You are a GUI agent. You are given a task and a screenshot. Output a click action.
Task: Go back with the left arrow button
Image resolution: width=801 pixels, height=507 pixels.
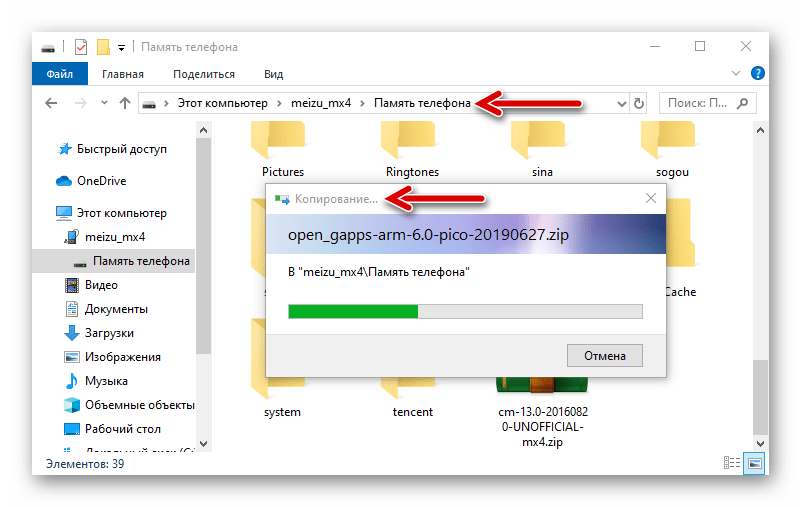click(51, 103)
